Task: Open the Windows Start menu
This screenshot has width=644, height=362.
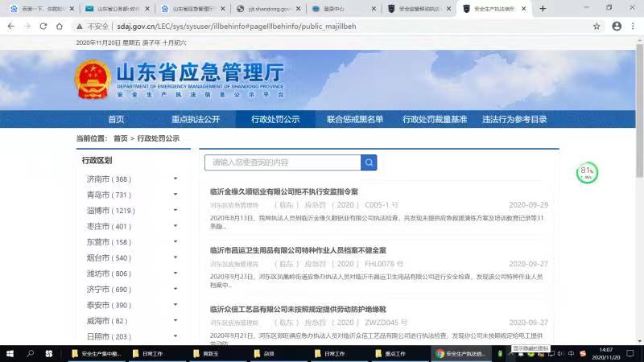Action: pyautogui.click(x=10, y=353)
